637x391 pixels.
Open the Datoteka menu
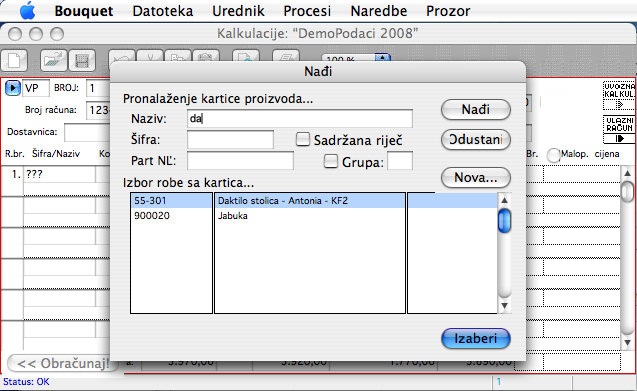point(162,11)
